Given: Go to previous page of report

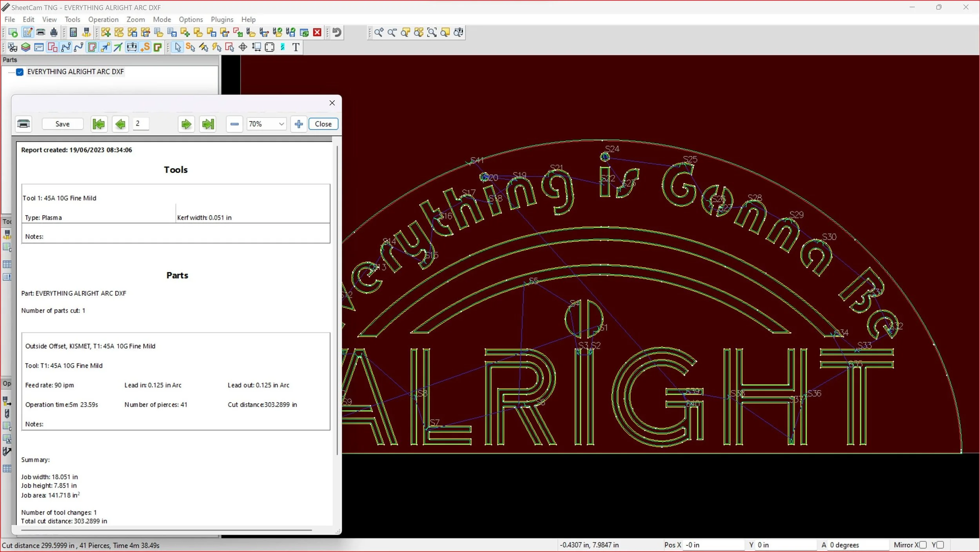Looking at the screenshot, I should click(x=120, y=124).
